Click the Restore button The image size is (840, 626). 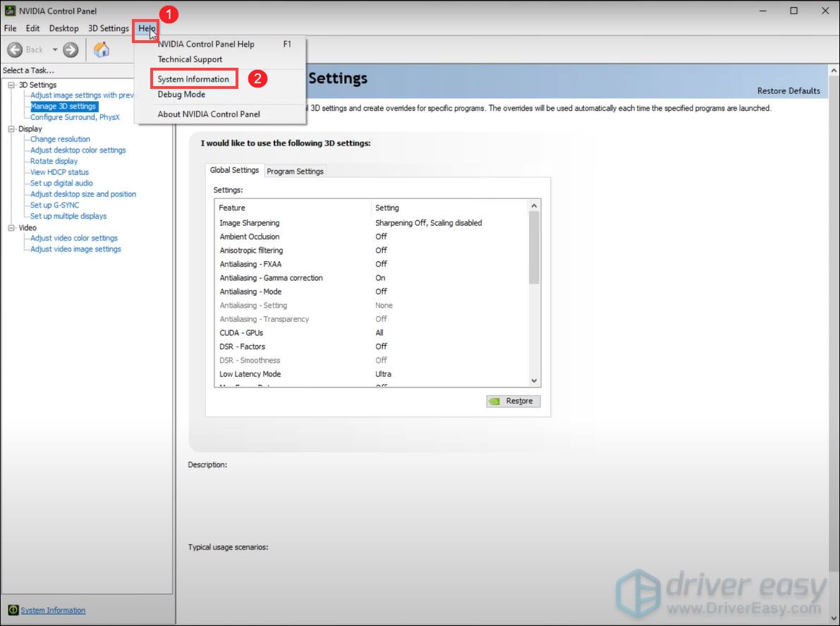[513, 401]
